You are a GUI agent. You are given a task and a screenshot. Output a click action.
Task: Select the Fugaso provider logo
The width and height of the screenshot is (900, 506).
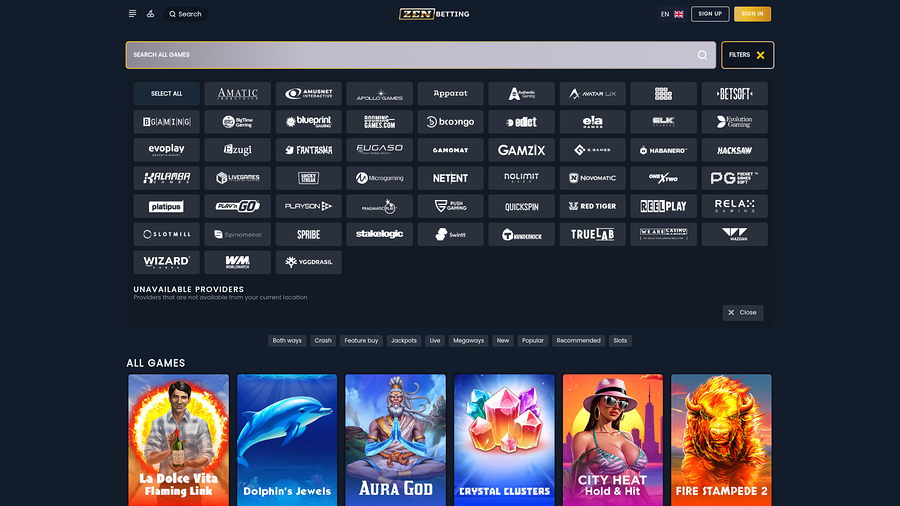[x=379, y=150]
